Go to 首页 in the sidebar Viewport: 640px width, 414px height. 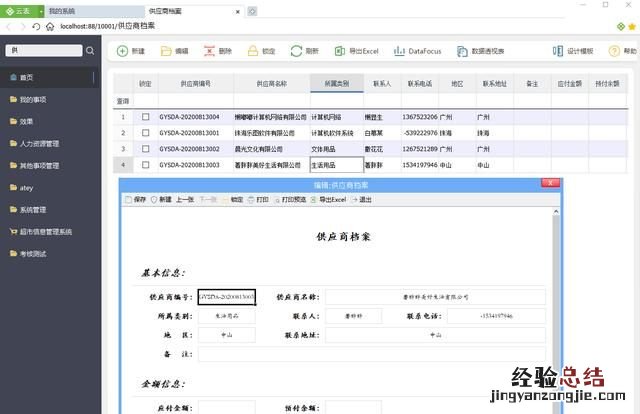(x=26, y=78)
